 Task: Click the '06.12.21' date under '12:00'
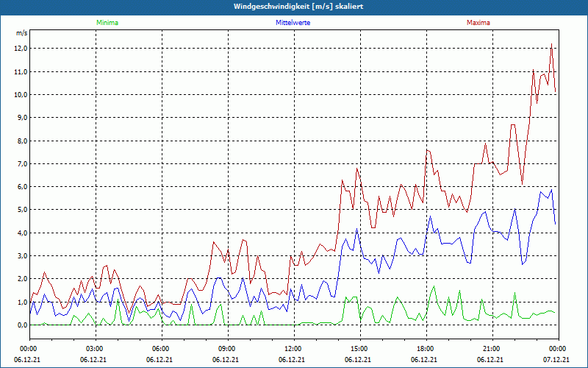(x=291, y=359)
